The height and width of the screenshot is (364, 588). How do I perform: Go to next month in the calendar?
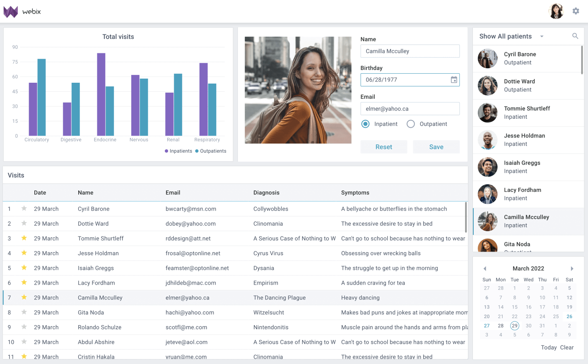572,268
